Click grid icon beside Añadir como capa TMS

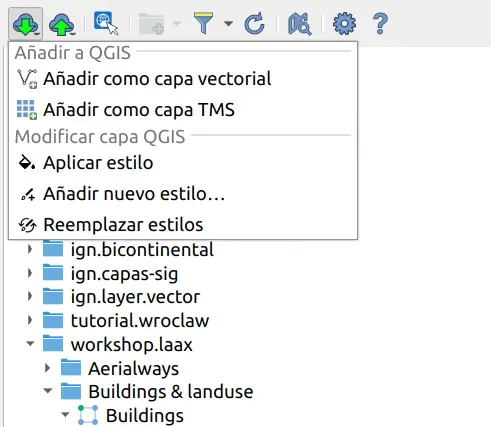pyautogui.click(x=27, y=110)
